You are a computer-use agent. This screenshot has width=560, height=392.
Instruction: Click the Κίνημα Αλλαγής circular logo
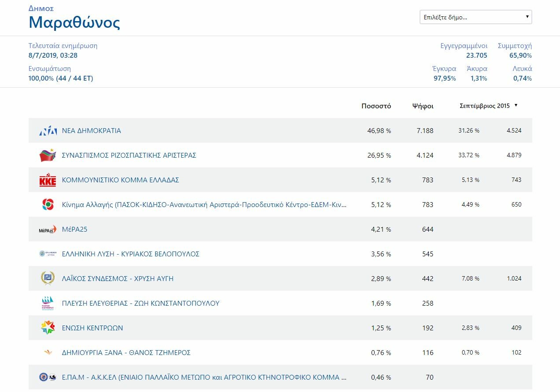click(48, 204)
